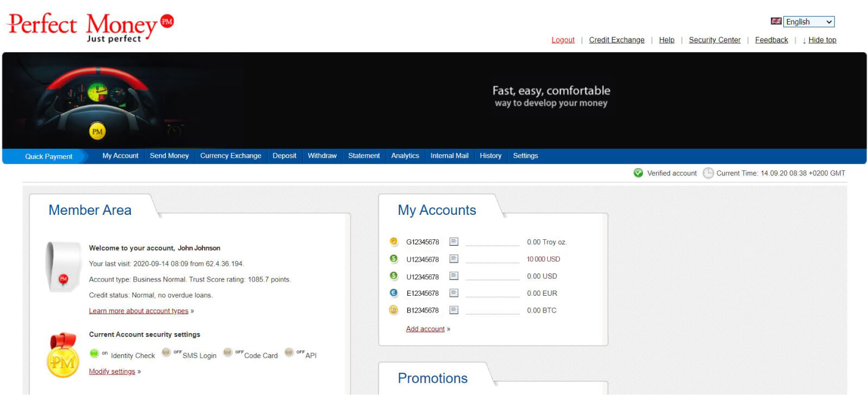This screenshot has width=868, height=395.
Task: Open statement icon for E12345678 euro account
Action: point(454,293)
